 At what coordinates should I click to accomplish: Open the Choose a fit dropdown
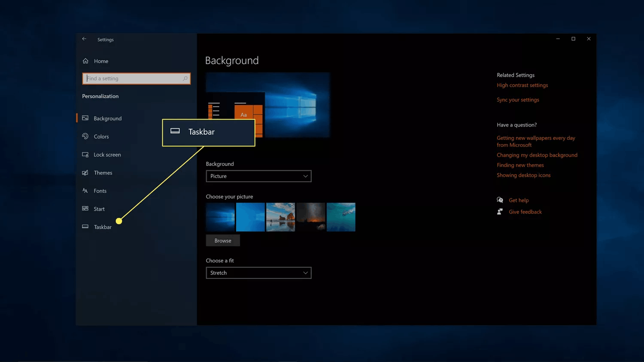[258, 273]
